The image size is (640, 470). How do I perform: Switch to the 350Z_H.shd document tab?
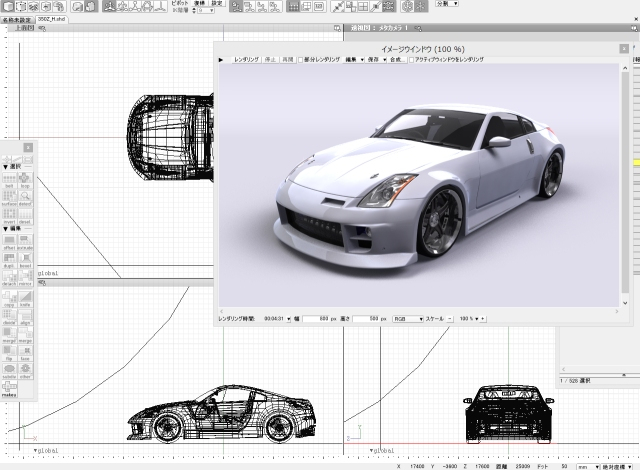tap(49, 19)
